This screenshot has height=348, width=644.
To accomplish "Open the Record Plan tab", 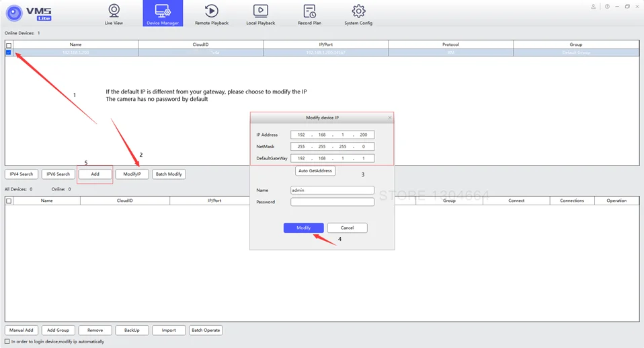I will pos(309,14).
